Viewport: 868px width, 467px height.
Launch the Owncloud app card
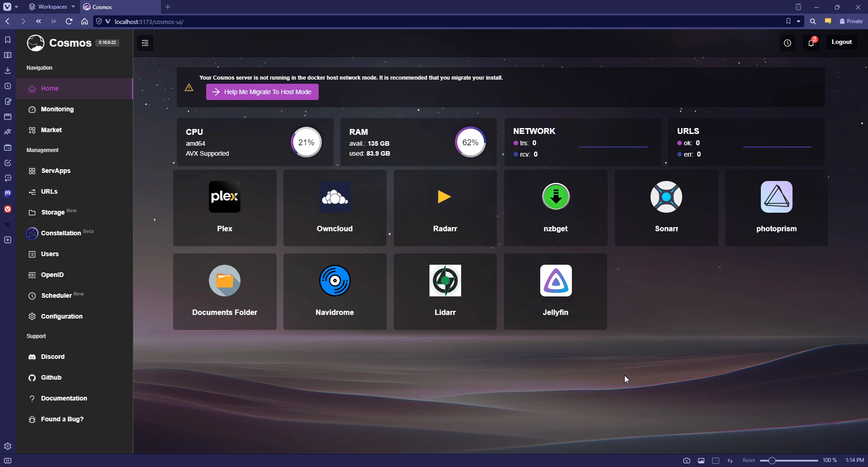pyautogui.click(x=335, y=208)
